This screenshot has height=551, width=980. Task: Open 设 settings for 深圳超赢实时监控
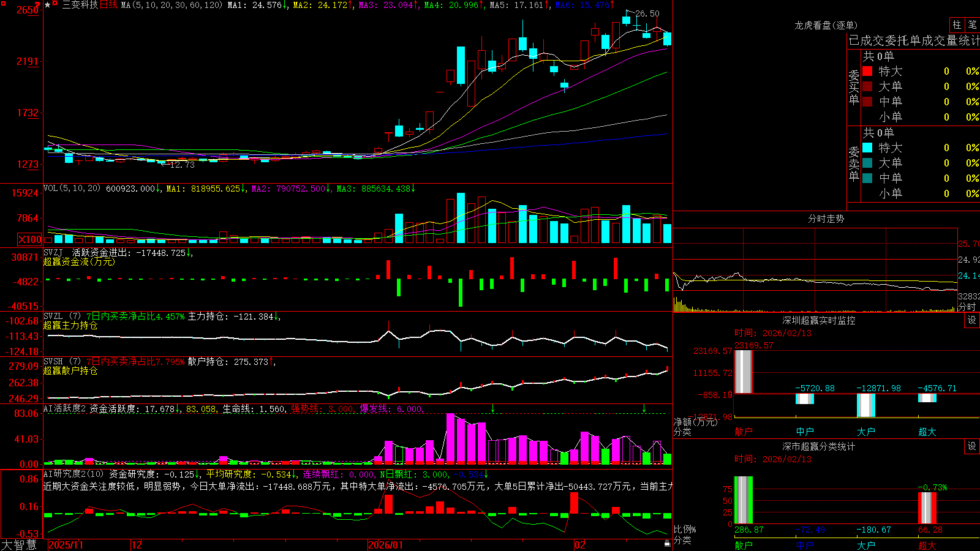[x=972, y=320]
